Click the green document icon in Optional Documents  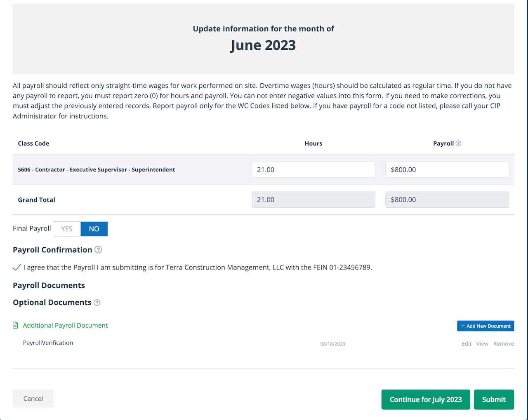[x=16, y=325]
